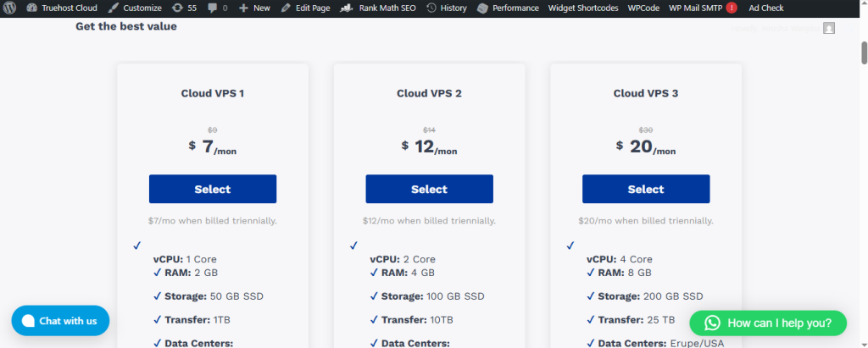Click 'vCPU: 4 Core' text
The image size is (868, 348).
620,259
